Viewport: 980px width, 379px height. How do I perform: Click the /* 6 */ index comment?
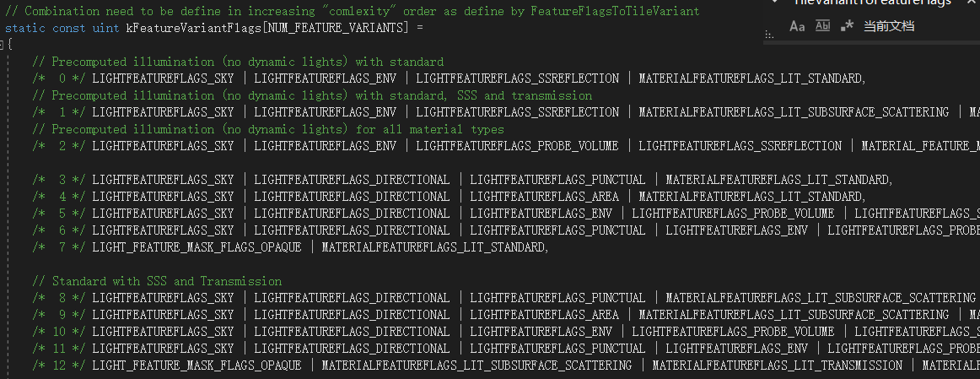click(60, 230)
